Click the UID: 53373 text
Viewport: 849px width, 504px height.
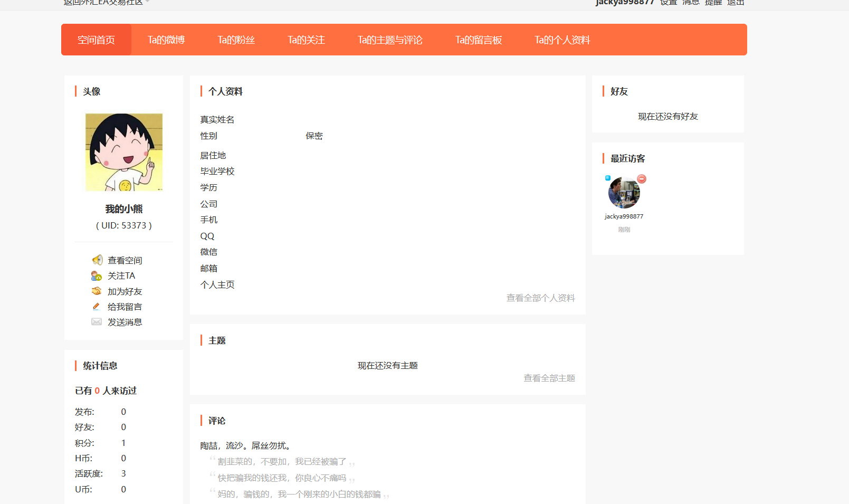tap(124, 225)
